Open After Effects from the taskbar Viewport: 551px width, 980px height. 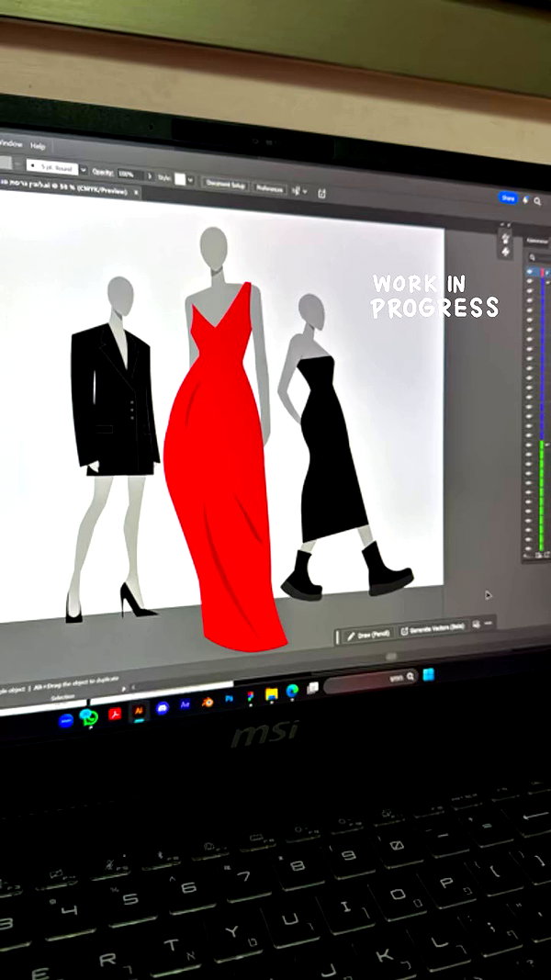185,704
